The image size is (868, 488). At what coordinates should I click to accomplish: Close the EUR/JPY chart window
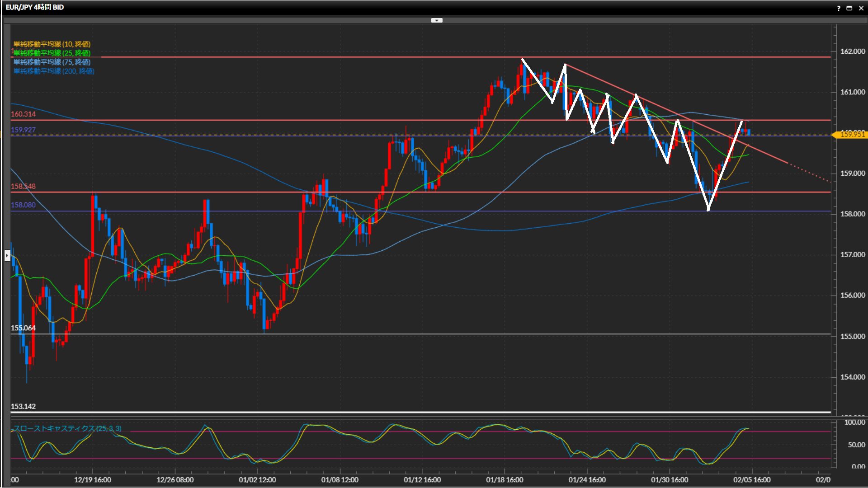coord(861,8)
